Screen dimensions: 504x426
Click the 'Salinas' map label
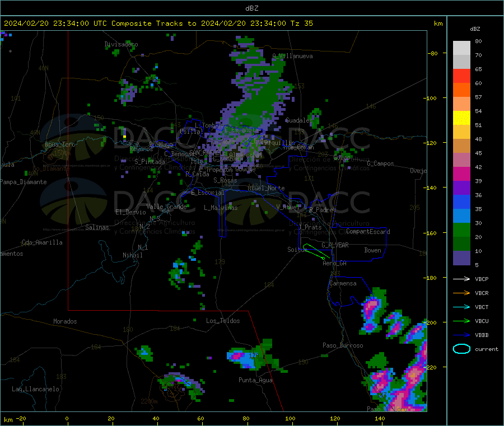tap(97, 227)
